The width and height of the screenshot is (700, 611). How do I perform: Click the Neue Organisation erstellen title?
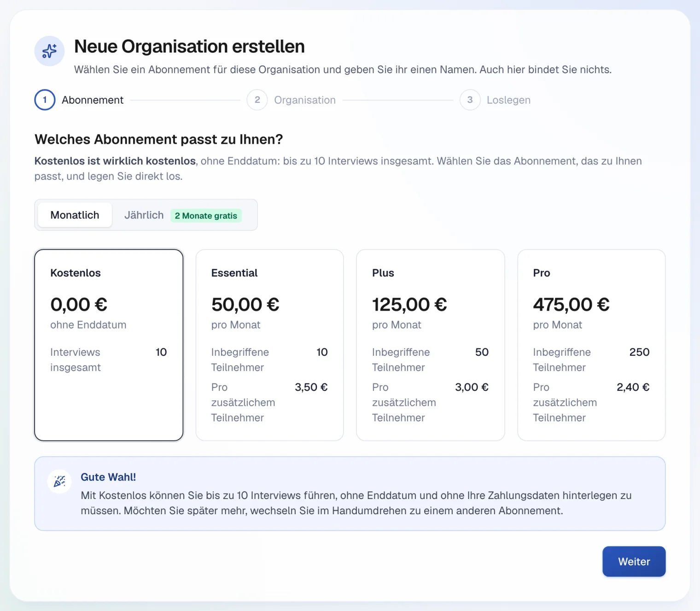pyautogui.click(x=189, y=47)
